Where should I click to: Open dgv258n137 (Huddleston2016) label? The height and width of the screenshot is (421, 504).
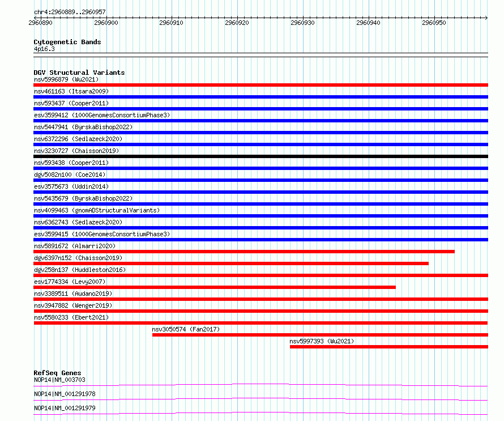point(80,270)
